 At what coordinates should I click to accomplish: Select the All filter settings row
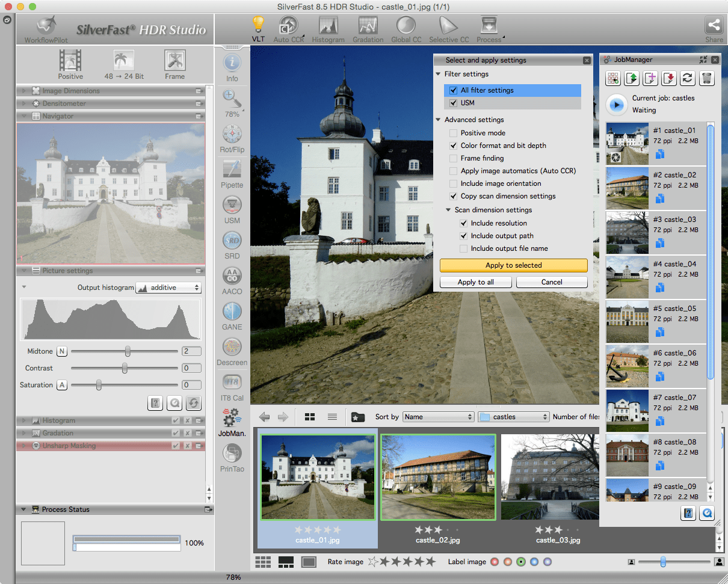click(513, 90)
